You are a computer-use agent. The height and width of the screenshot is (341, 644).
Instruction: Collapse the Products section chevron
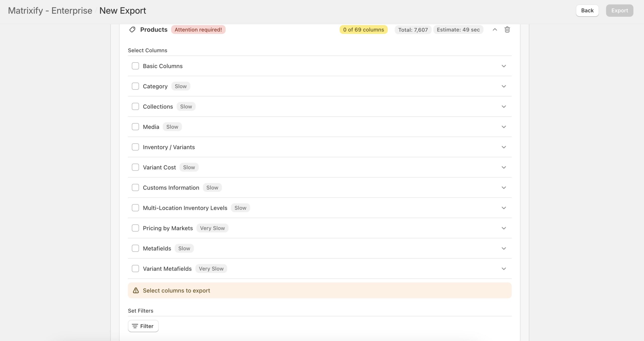point(495,30)
